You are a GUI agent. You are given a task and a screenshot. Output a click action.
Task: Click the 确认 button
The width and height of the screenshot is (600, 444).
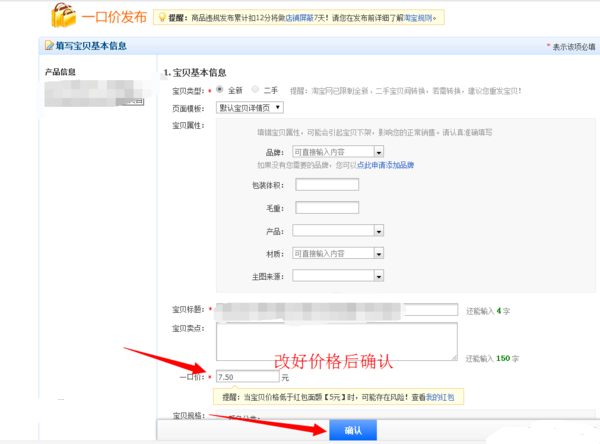(353, 430)
